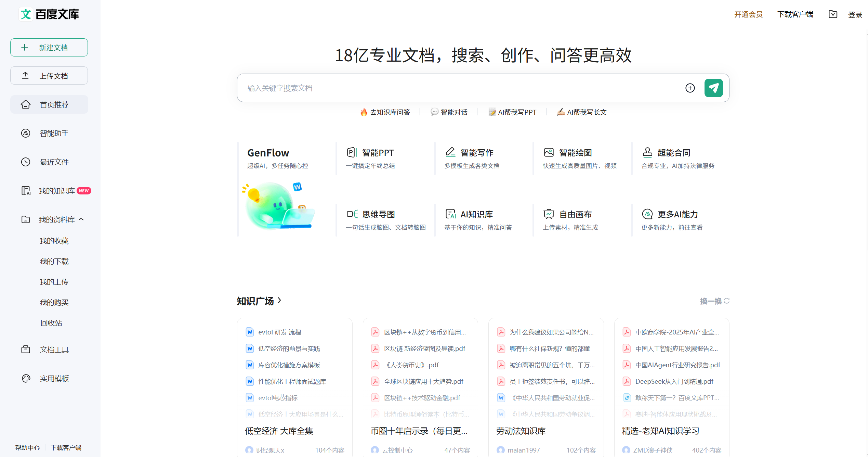Click the refresh icon next to 换一换
Screen dimensions: 868x457
pyautogui.click(x=727, y=301)
